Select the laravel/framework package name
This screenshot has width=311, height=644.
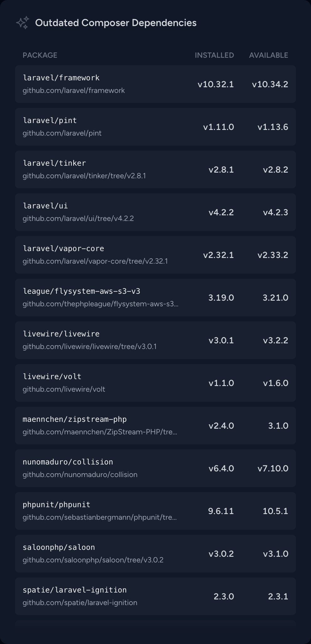tap(61, 78)
